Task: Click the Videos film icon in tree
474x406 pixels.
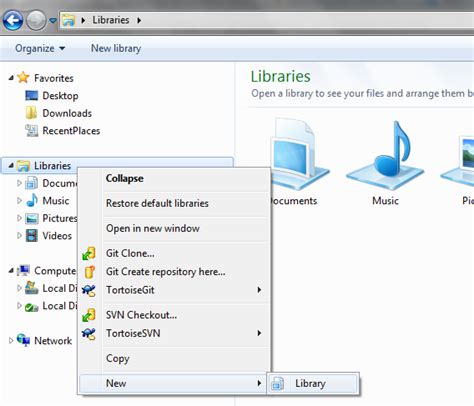Action: [32, 236]
